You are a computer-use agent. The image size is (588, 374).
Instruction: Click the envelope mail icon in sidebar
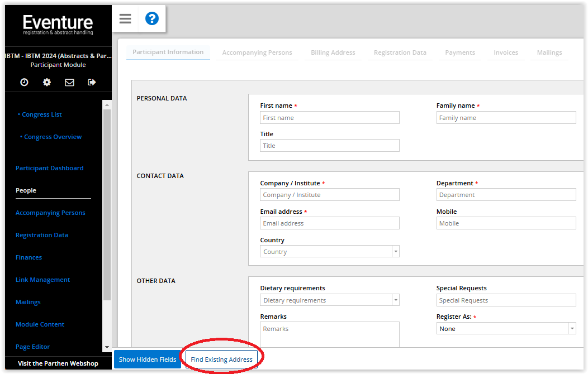point(69,83)
